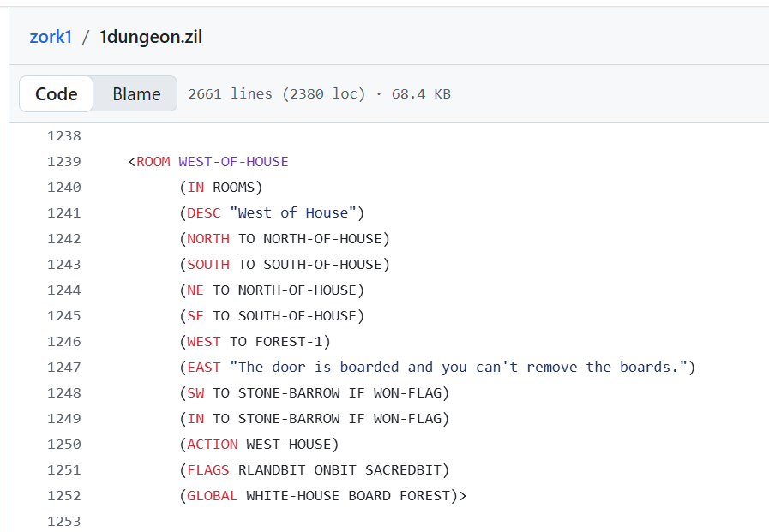Viewport: 769px width, 532px height.
Task: Select line number 1248
Action: click(63, 393)
